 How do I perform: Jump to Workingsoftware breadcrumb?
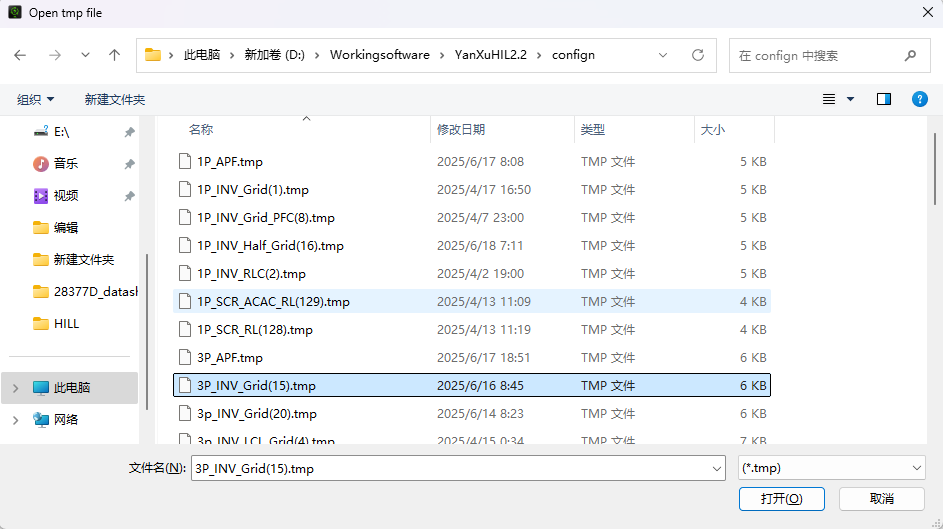(x=379, y=55)
